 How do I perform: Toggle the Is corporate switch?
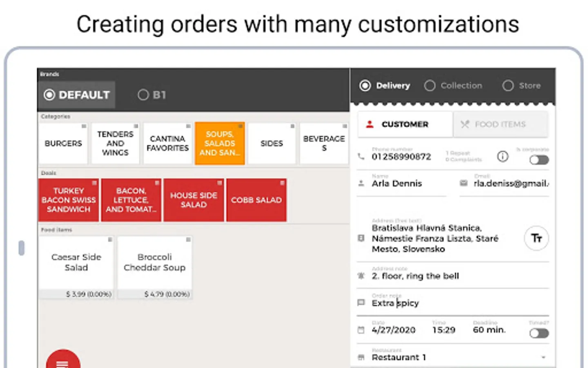point(539,160)
